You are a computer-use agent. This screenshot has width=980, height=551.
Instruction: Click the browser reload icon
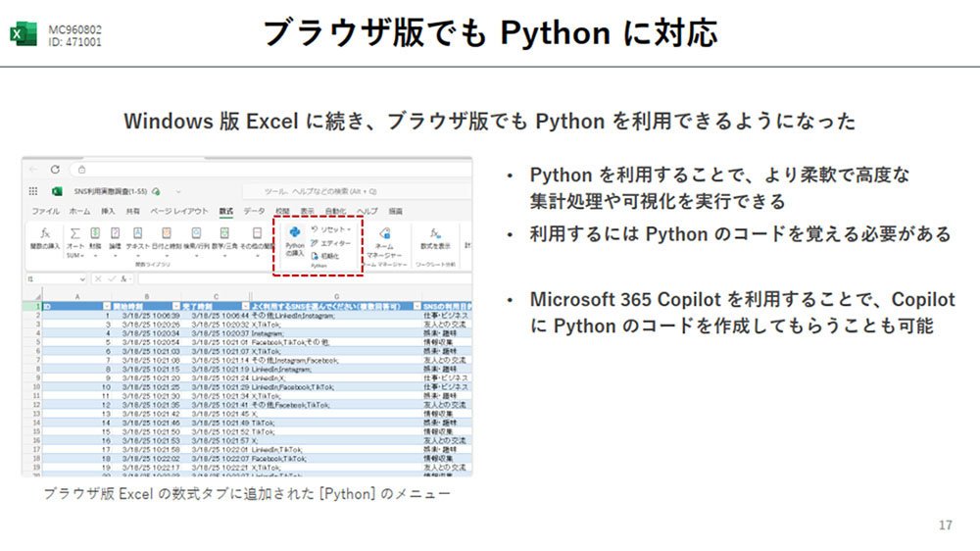(x=55, y=170)
